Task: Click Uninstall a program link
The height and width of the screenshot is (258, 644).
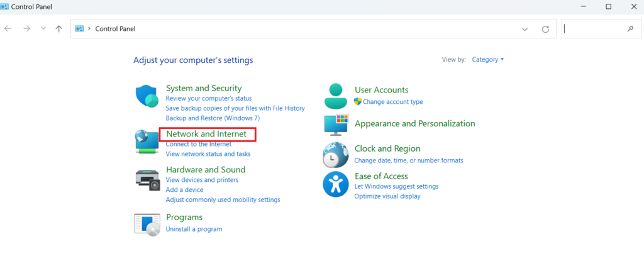Action: (194, 229)
